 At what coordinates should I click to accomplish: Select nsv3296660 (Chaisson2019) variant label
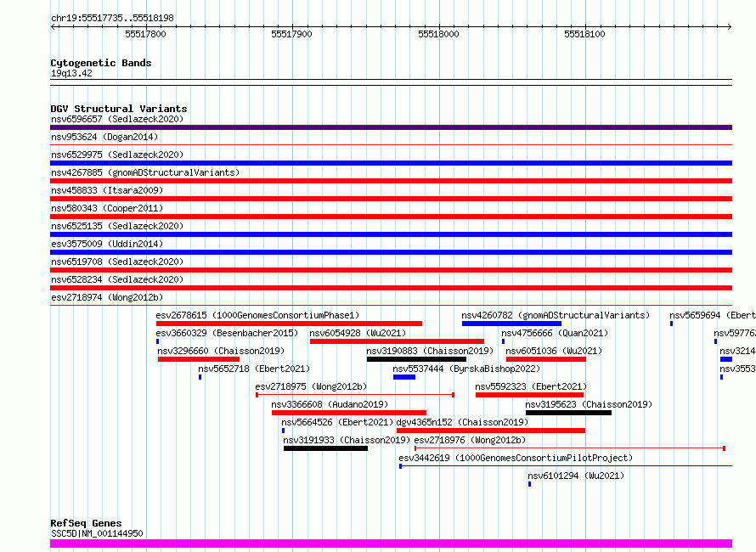click(x=221, y=351)
